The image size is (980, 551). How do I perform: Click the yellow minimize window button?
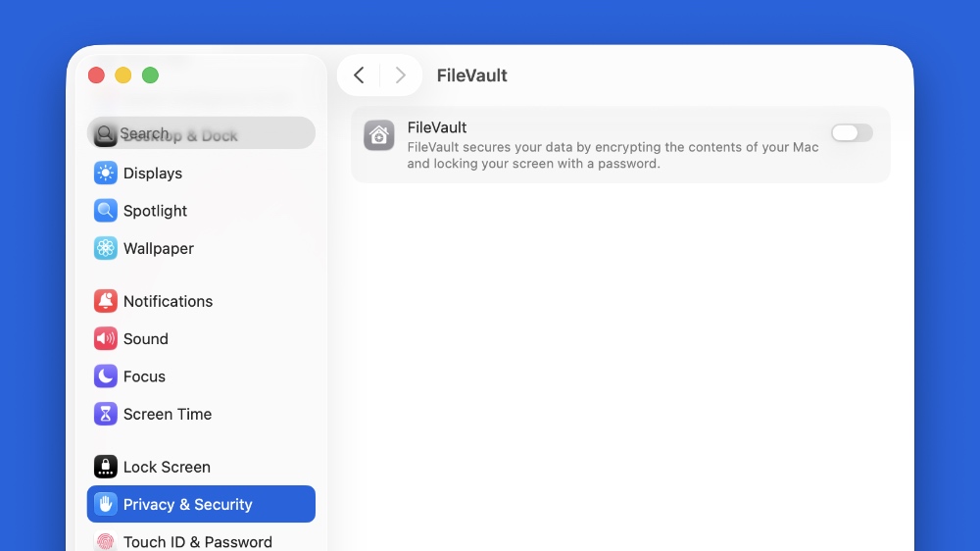point(123,75)
